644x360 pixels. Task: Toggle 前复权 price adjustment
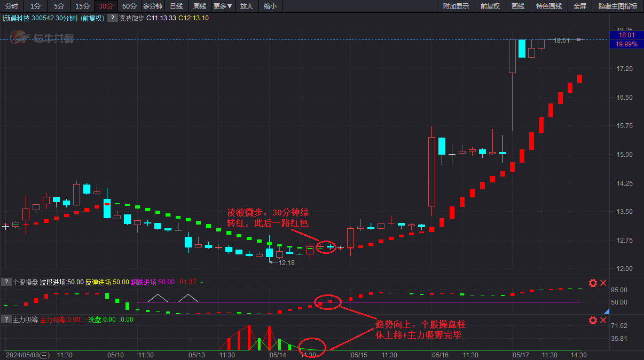(490, 6)
